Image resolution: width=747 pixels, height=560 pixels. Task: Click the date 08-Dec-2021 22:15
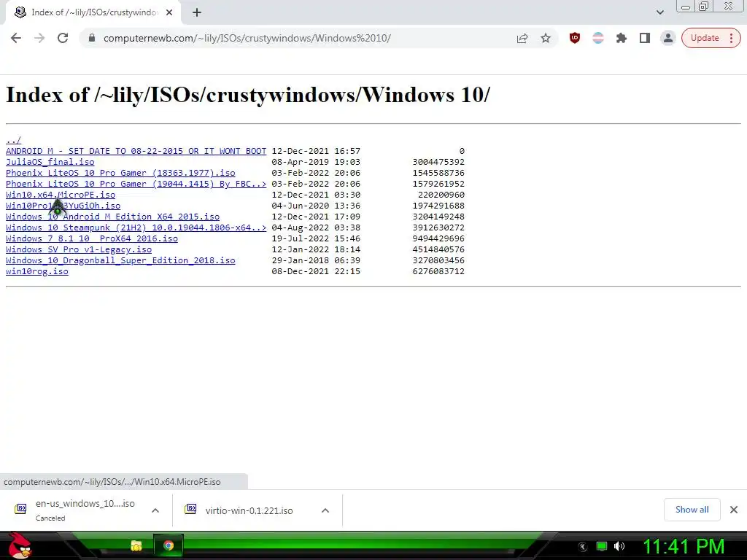[x=316, y=271]
